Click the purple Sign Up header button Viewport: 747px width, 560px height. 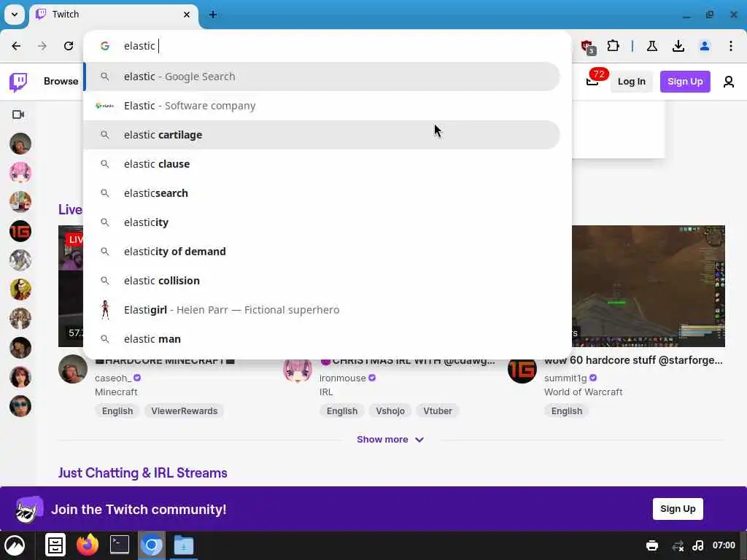[685, 82]
